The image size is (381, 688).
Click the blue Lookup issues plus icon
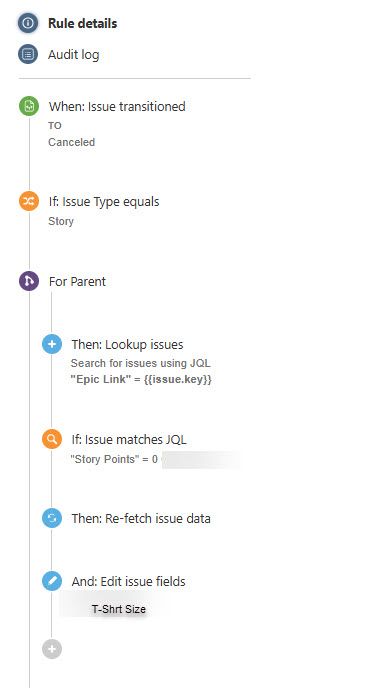click(x=52, y=344)
